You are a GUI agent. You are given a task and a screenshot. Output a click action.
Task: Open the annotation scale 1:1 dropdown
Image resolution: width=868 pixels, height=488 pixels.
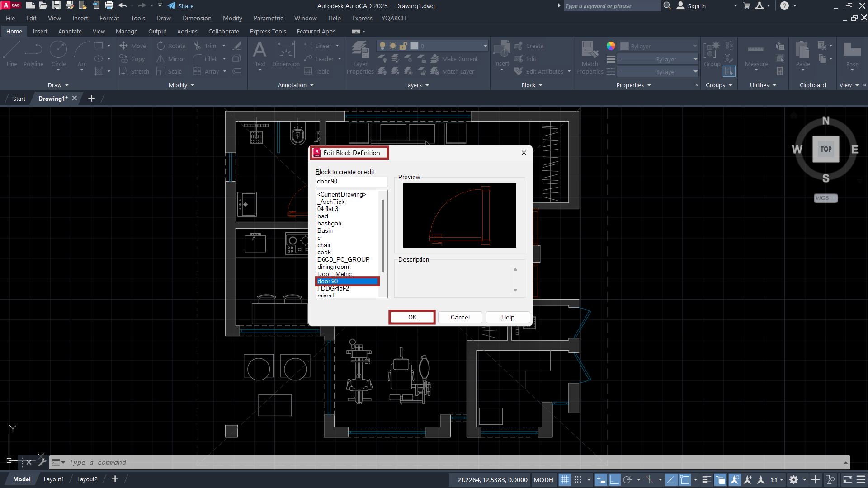pos(777,479)
